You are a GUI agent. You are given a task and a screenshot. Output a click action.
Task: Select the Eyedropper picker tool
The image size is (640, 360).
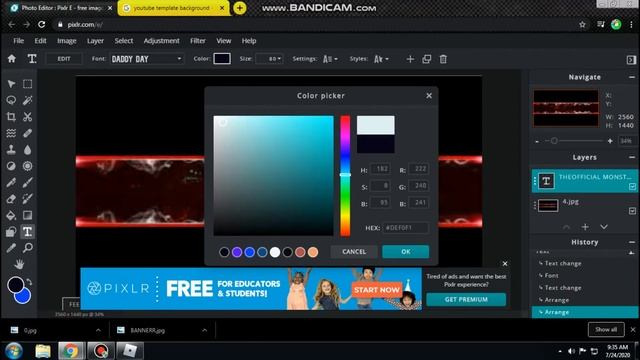tap(11, 248)
